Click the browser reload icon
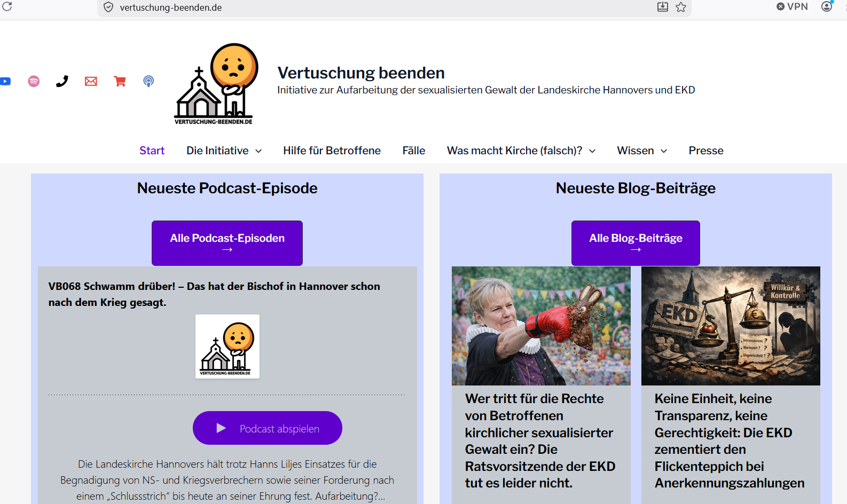This screenshot has width=847, height=504. (x=7, y=7)
